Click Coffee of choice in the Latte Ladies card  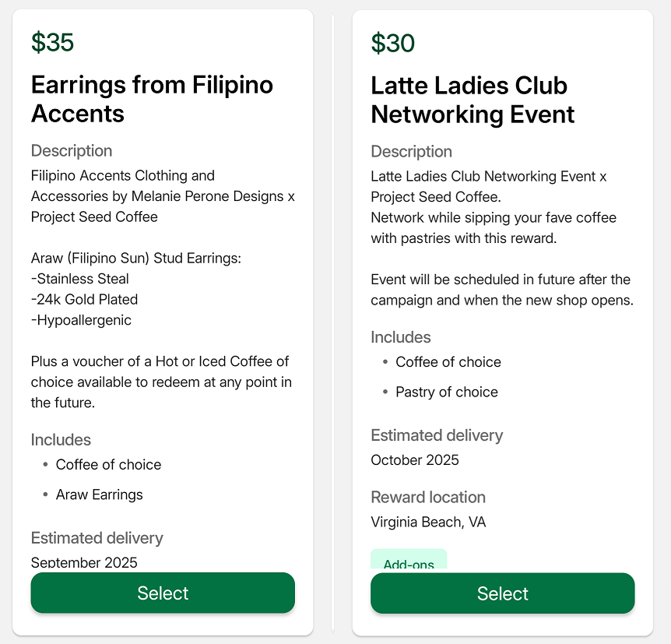pos(448,362)
